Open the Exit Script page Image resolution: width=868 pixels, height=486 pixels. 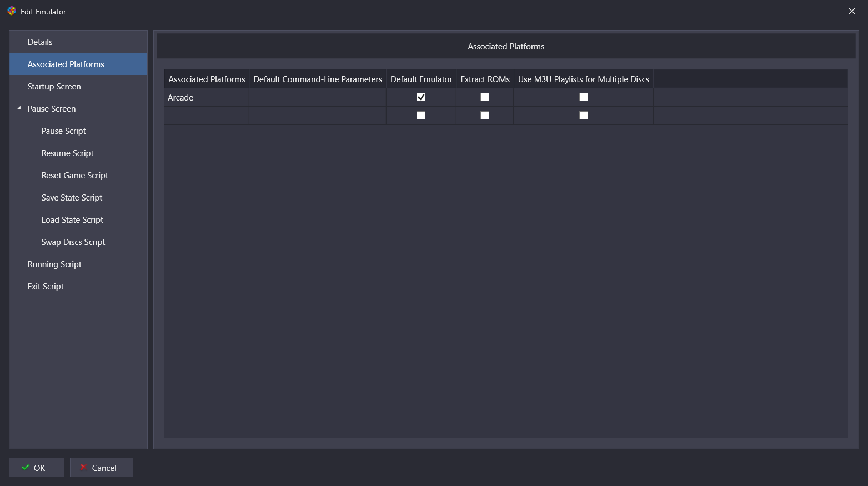pyautogui.click(x=78, y=287)
